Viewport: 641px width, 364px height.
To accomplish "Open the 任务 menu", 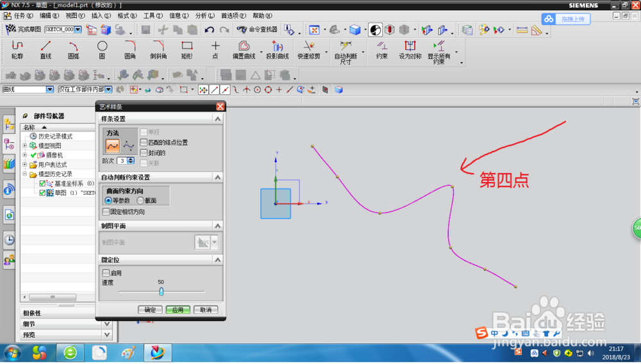I will (23, 15).
